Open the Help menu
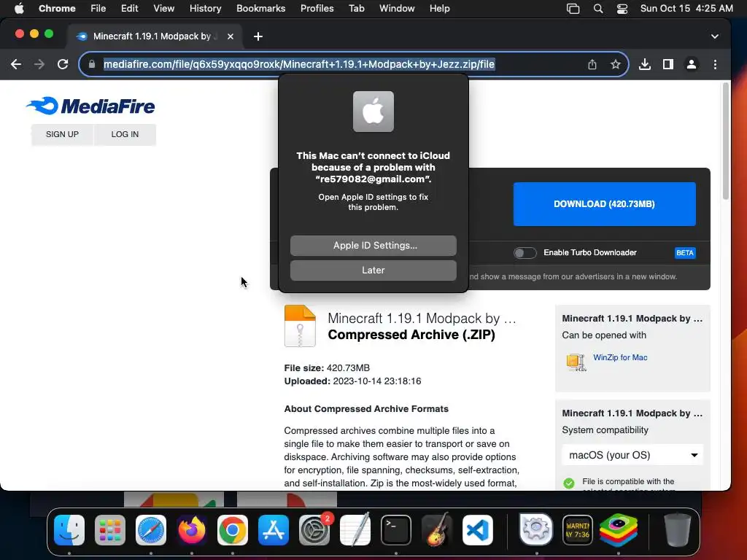 [x=439, y=9]
